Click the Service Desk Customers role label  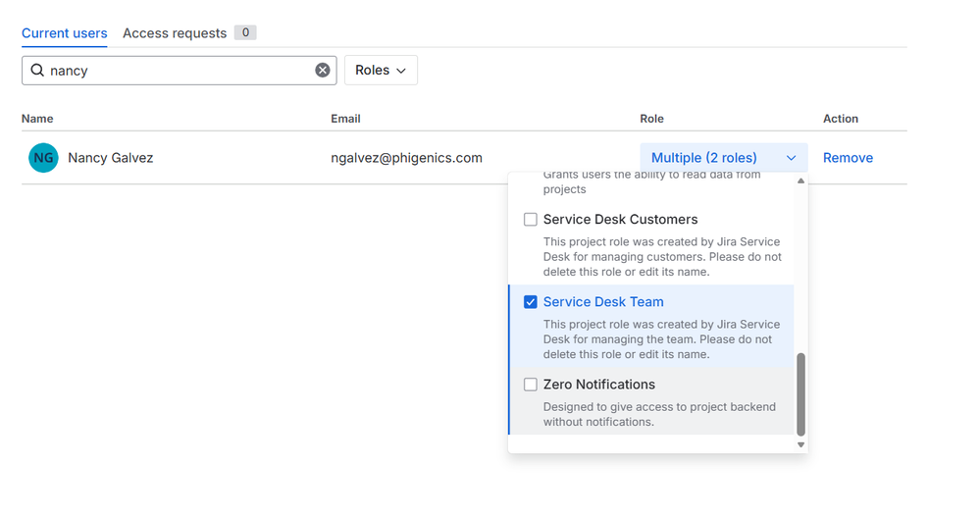coord(620,220)
